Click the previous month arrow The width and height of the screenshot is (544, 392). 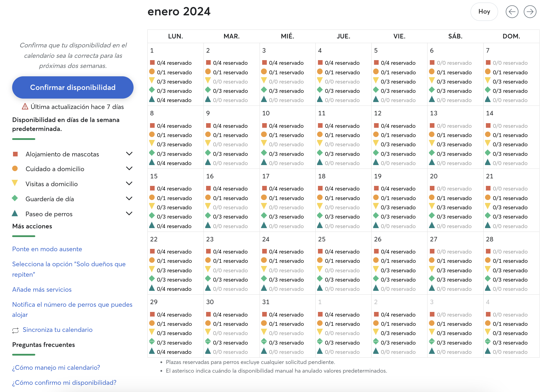pyautogui.click(x=512, y=12)
